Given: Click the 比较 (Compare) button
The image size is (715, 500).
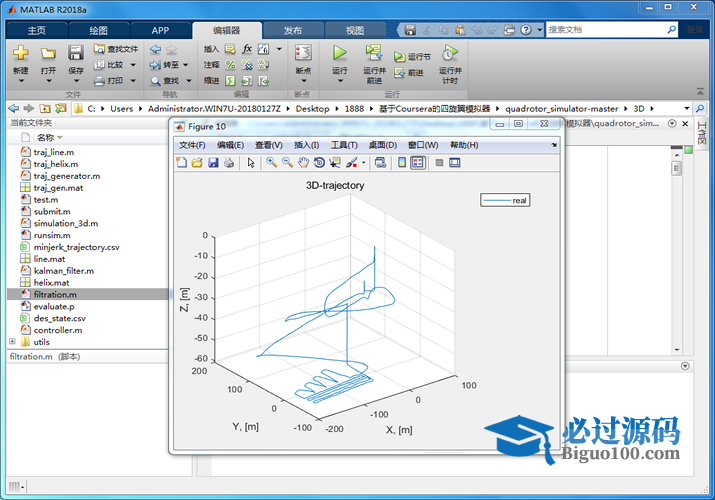Looking at the screenshot, I should tap(109, 65).
